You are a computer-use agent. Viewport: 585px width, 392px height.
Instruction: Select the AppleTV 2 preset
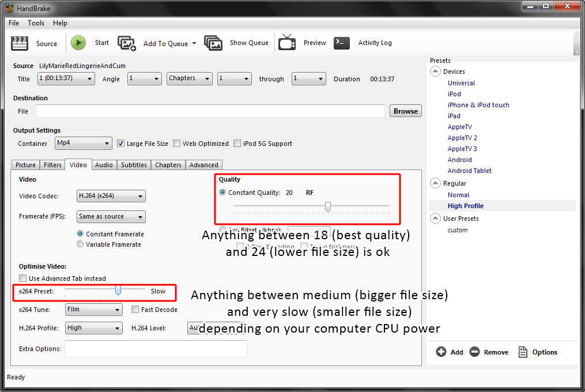(462, 138)
